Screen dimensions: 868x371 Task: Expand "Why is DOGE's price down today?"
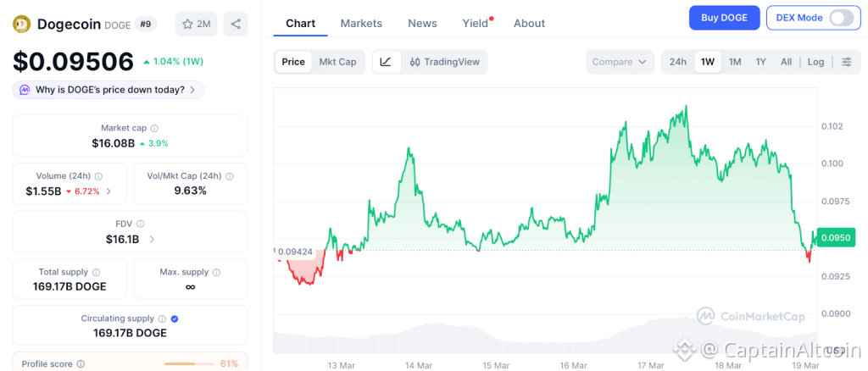pos(108,90)
